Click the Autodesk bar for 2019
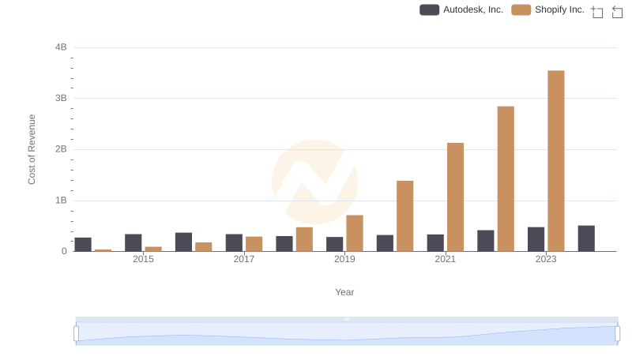The image size is (632, 364). (x=334, y=244)
